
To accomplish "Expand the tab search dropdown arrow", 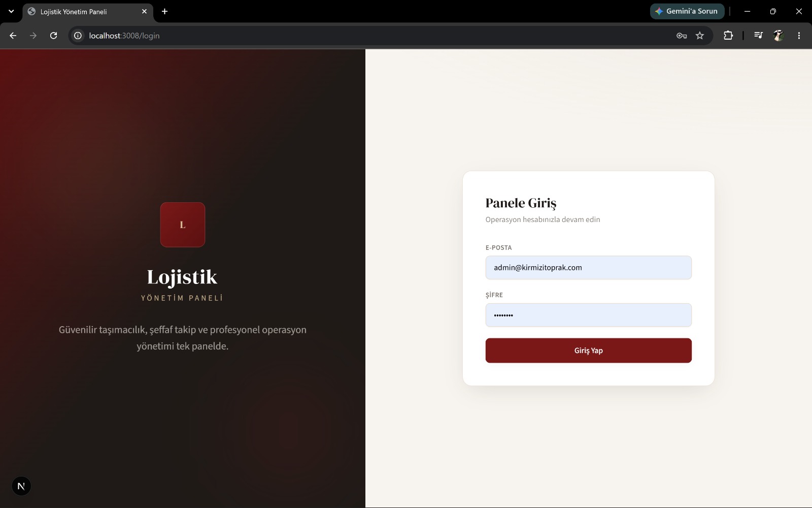I will pyautogui.click(x=11, y=11).
